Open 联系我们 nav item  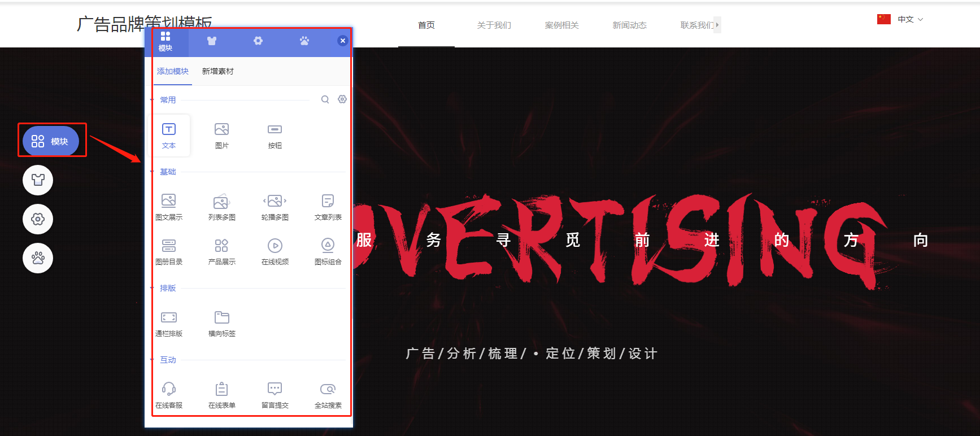[697, 25]
